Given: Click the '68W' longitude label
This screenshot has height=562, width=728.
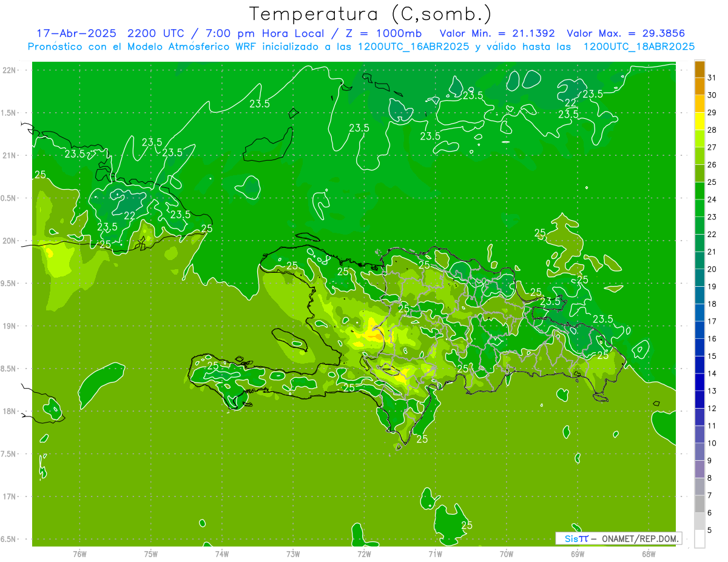Looking at the screenshot, I should [x=648, y=554].
